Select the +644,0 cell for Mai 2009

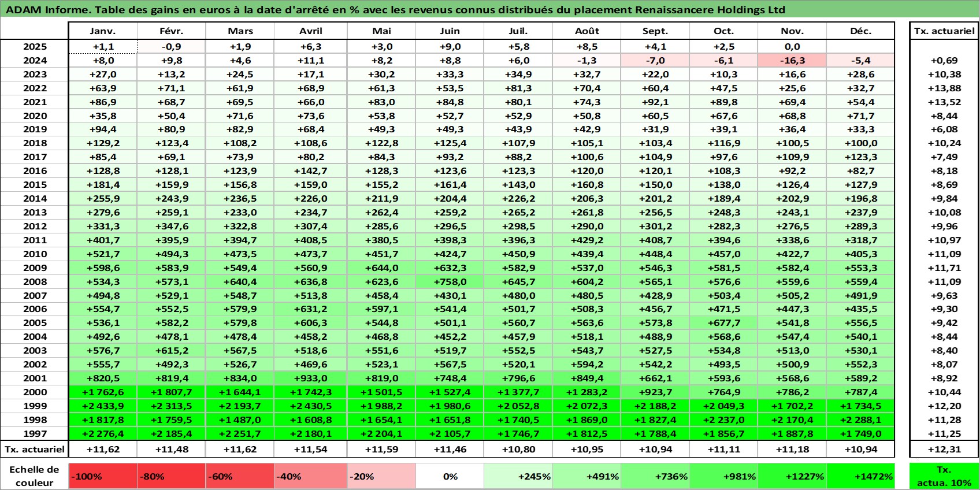(x=381, y=268)
